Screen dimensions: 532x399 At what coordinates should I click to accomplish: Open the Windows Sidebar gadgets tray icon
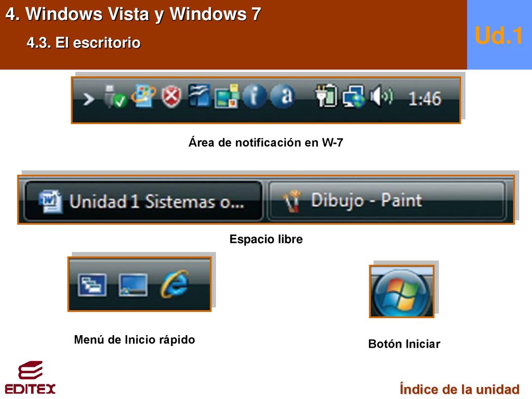pos(199,96)
